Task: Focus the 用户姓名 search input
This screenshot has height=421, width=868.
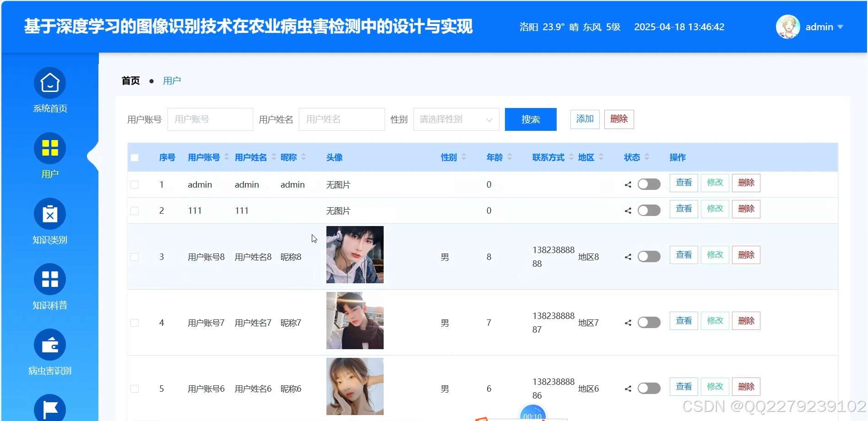Action: (x=342, y=119)
